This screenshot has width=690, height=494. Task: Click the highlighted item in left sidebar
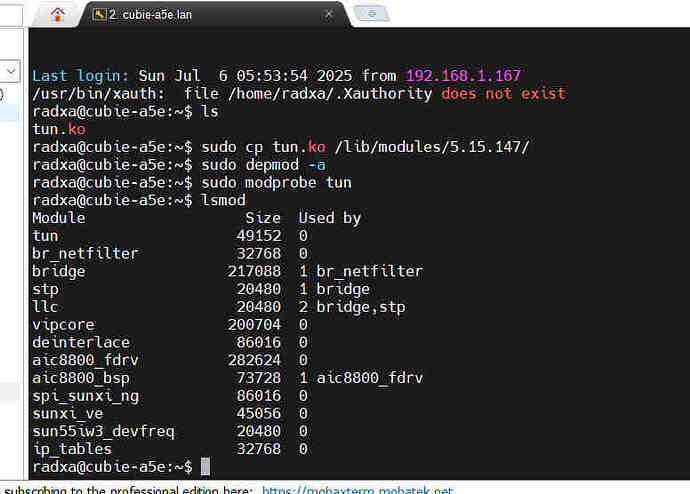pyautogui.click(x=9, y=113)
